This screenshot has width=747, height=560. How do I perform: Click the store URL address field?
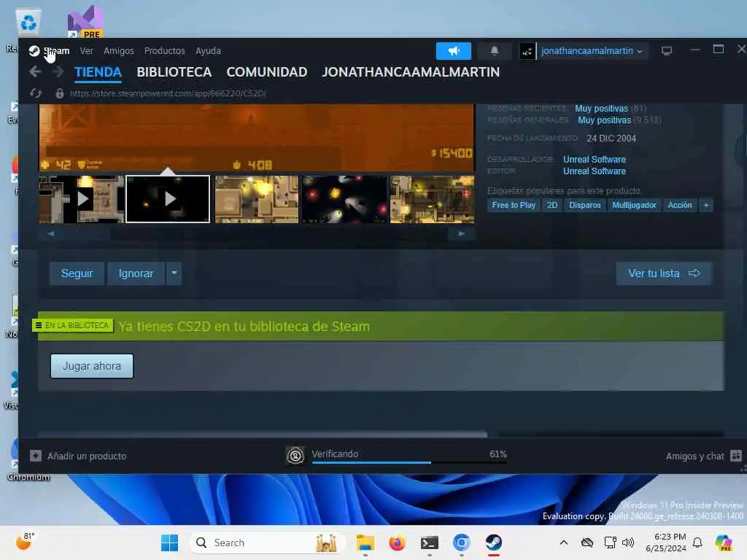pos(169,93)
